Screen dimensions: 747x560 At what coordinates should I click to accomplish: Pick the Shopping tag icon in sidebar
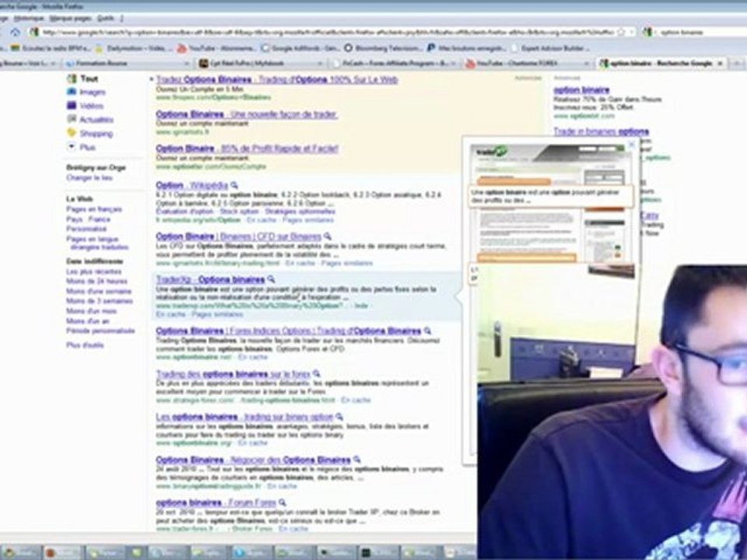click(x=72, y=132)
